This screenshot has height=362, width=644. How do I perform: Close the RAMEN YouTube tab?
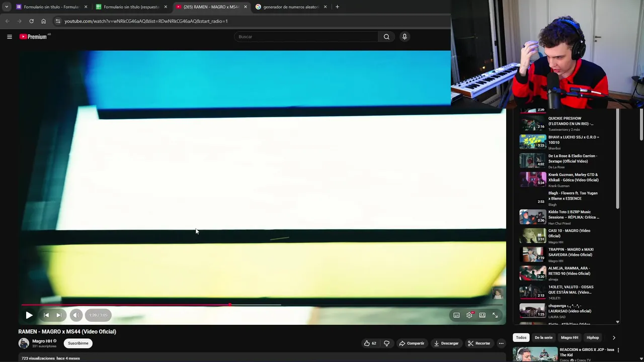click(x=246, y=7)
